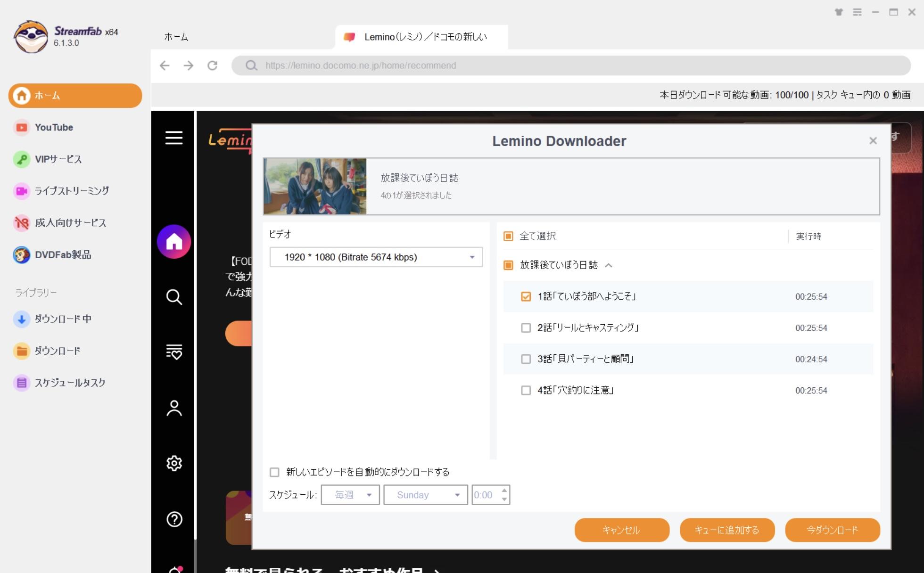Viewport: 924px width, 573px height.
Task: Click the ダウンロード中 arrow icon
Action: [x=21, y=319]
